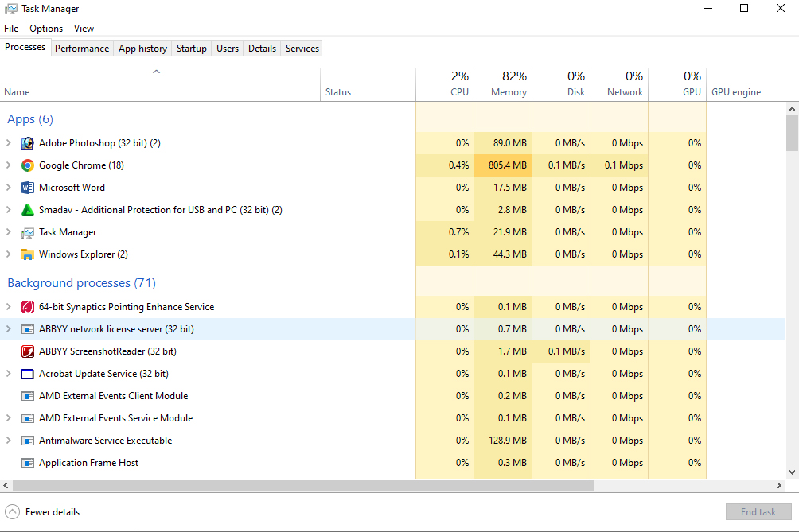799x532 pixels.
Task: Click the Google Chrome icon
Action: coord(28,165)
